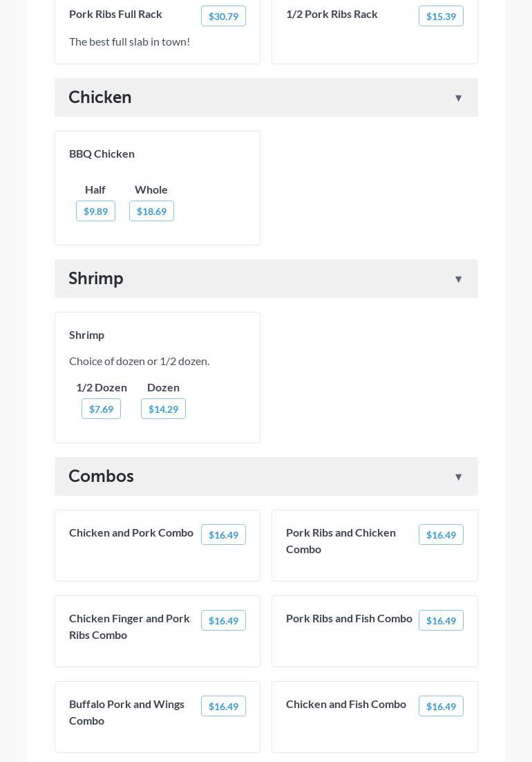532x762 pixels.
Task: Open the BBQ Chicken item title
Action: click(x=102, y=154)
